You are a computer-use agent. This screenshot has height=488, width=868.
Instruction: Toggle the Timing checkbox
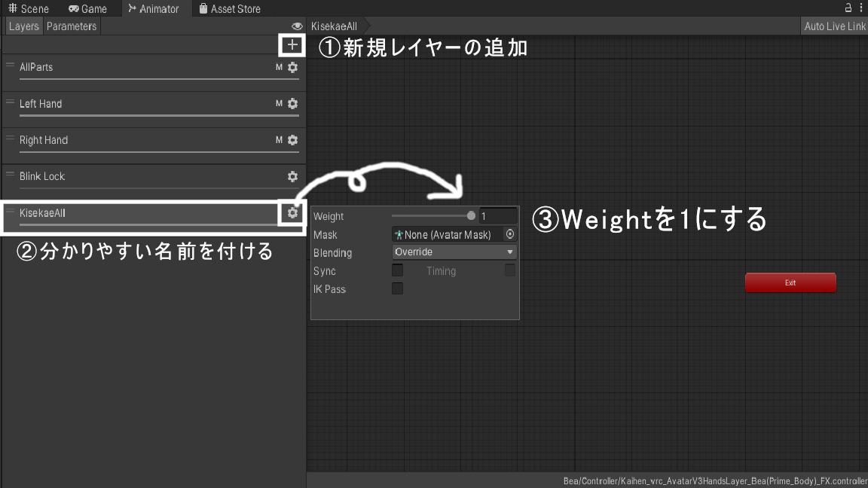510,270
